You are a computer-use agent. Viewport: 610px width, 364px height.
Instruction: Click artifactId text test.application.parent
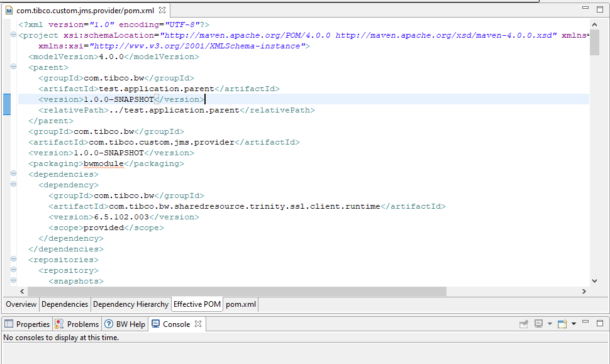pos(157,89)
